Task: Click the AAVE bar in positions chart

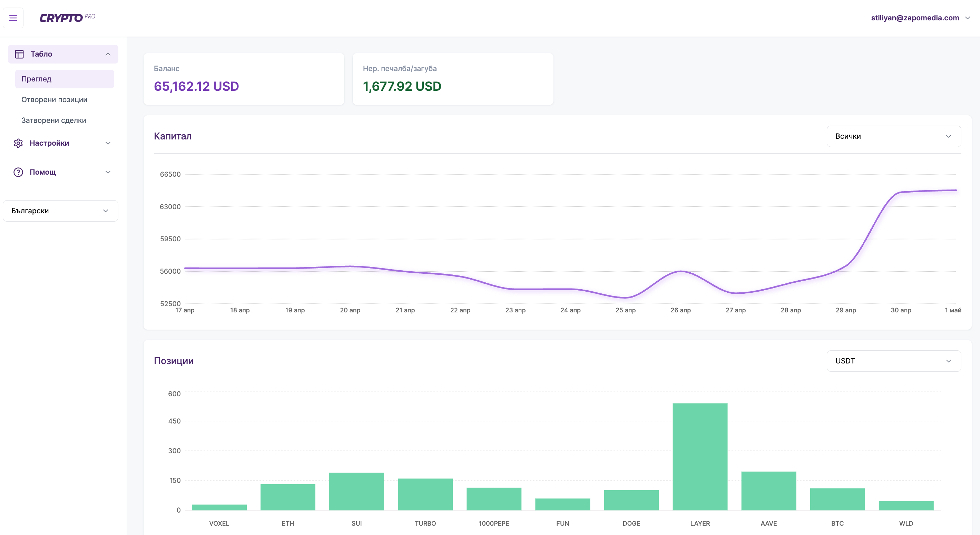Action: 768,491
